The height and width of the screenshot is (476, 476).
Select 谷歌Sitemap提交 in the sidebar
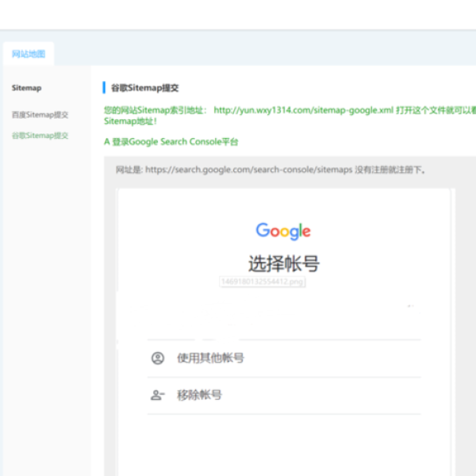(40, 136)
